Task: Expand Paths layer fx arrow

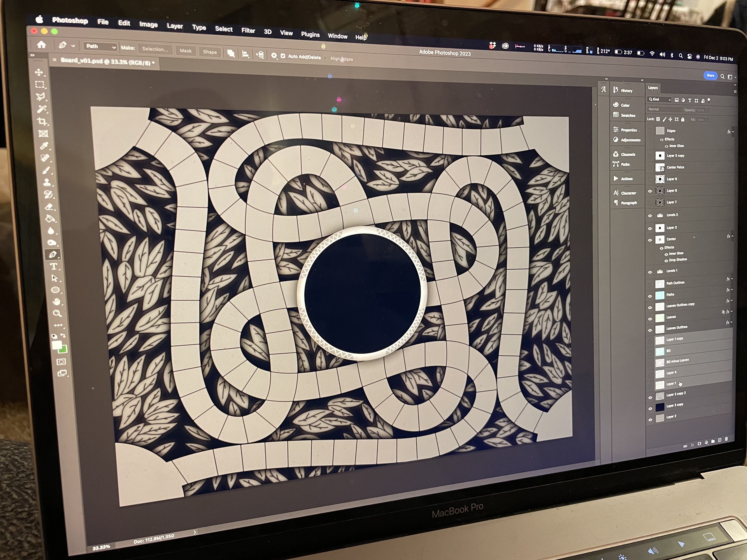Action: click(x=732, y=290)
